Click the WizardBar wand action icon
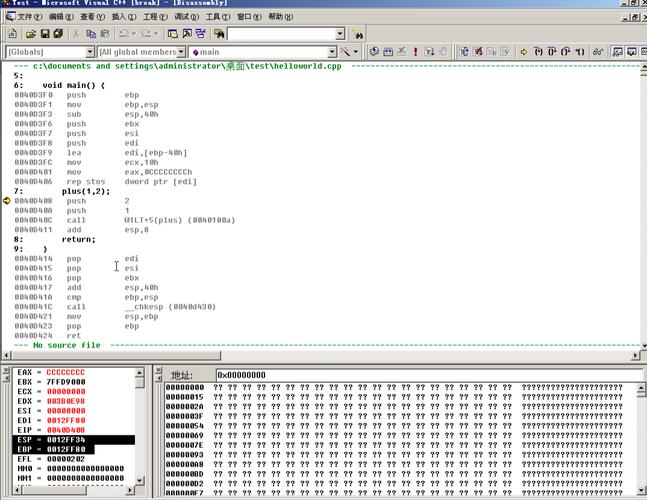647x500 pixels. tap(345, 52)
